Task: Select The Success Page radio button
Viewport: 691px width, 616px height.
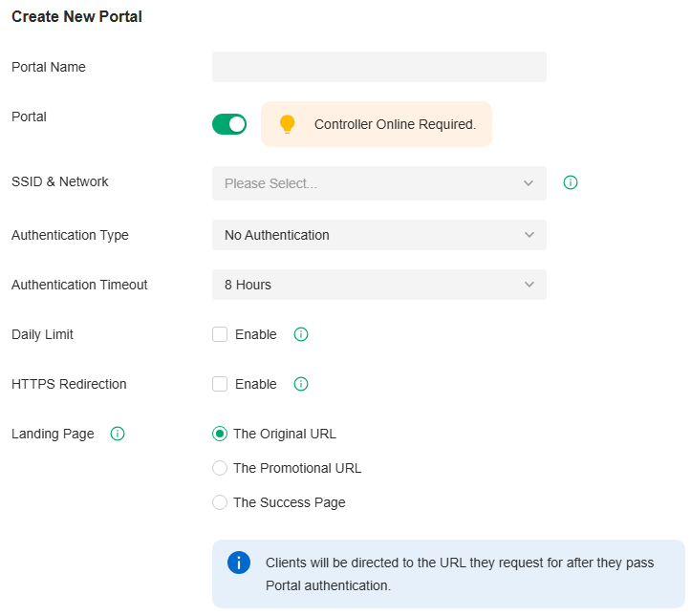Action: click(x=220, y=502)
